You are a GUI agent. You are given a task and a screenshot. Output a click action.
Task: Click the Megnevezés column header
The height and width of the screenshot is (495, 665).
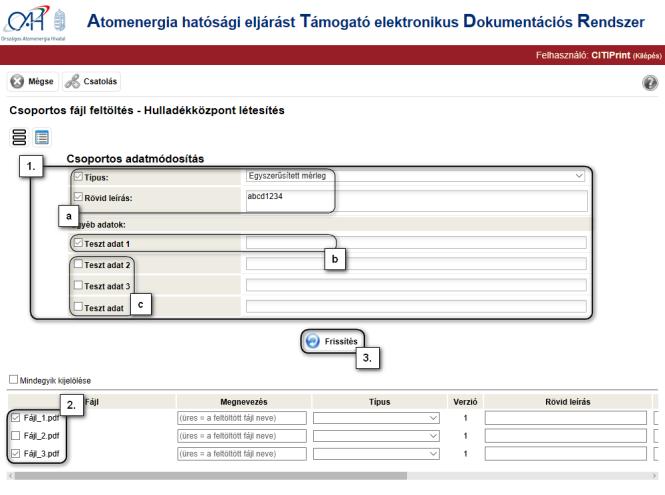(244, 402)
